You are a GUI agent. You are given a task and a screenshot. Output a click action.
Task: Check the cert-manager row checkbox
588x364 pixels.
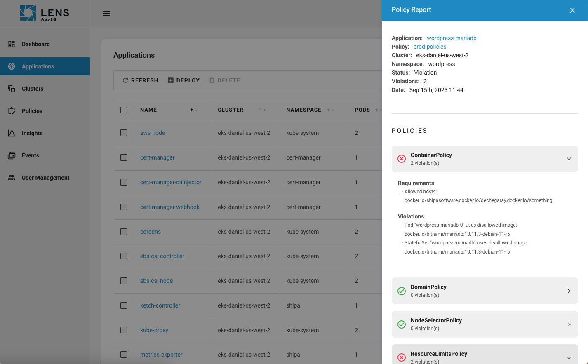point(124,157)
